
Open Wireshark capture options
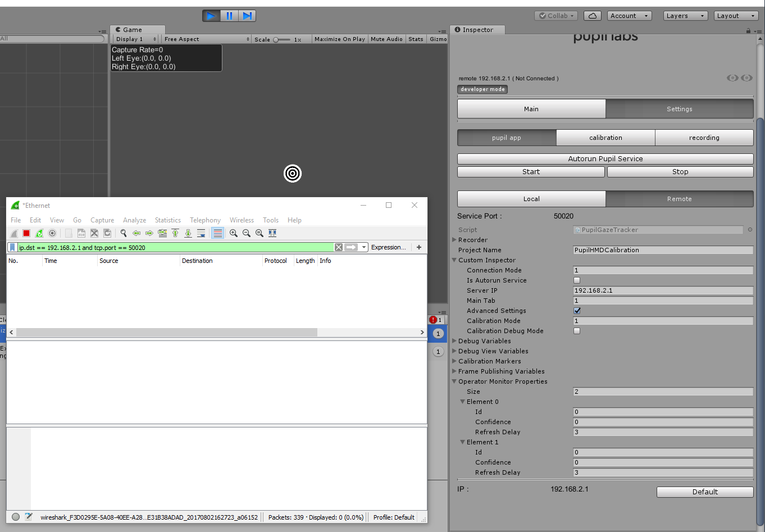(x=52, y=233)
